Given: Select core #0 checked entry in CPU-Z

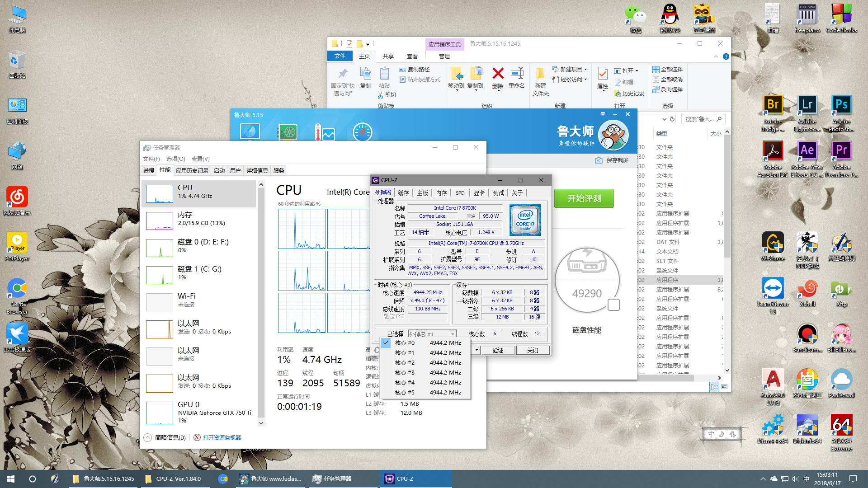Looking at the screenshot, I should coord(425,343).
